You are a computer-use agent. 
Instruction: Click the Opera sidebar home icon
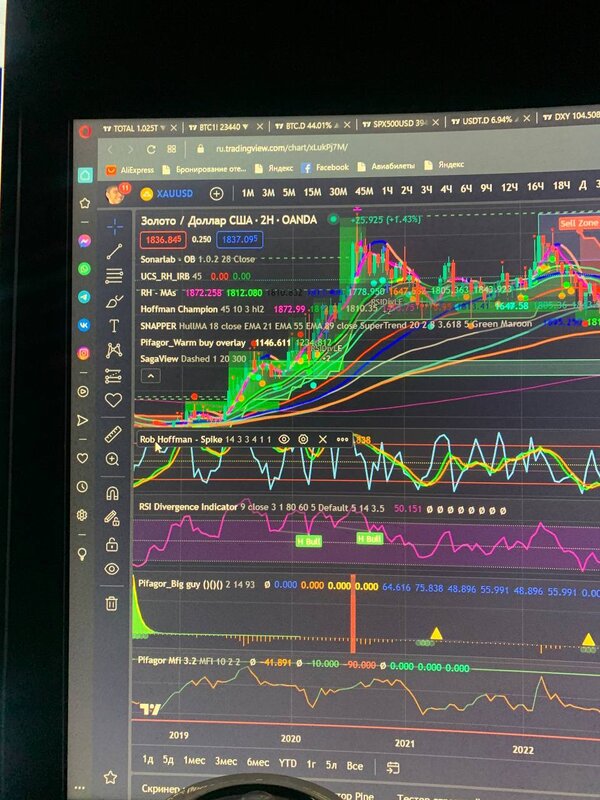click(x=85, y=175)
